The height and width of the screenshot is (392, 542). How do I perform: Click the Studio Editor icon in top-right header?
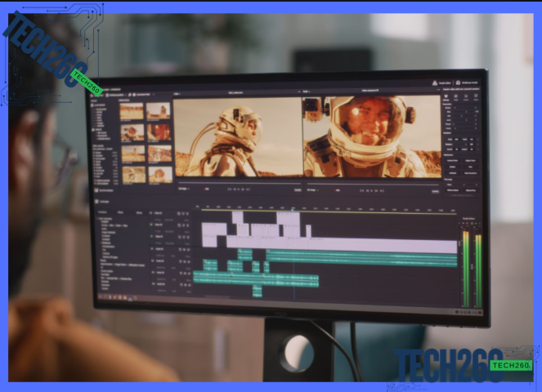click(x=434, y=82)
